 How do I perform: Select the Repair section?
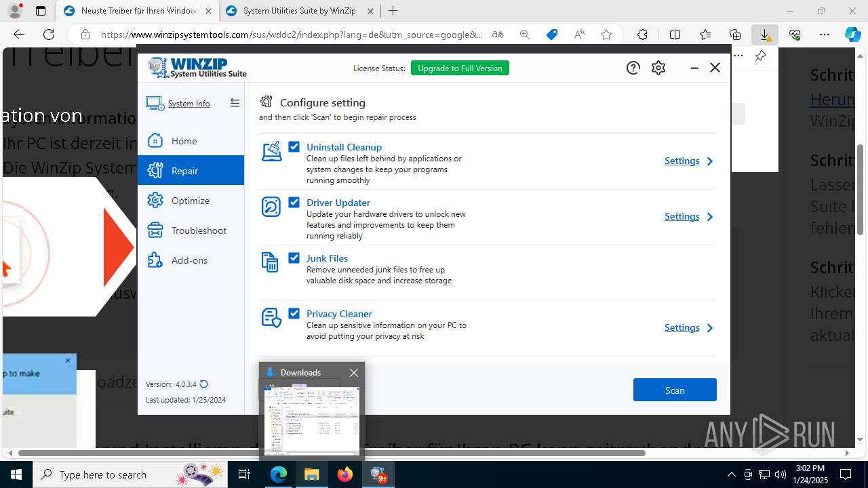[191, 171]
